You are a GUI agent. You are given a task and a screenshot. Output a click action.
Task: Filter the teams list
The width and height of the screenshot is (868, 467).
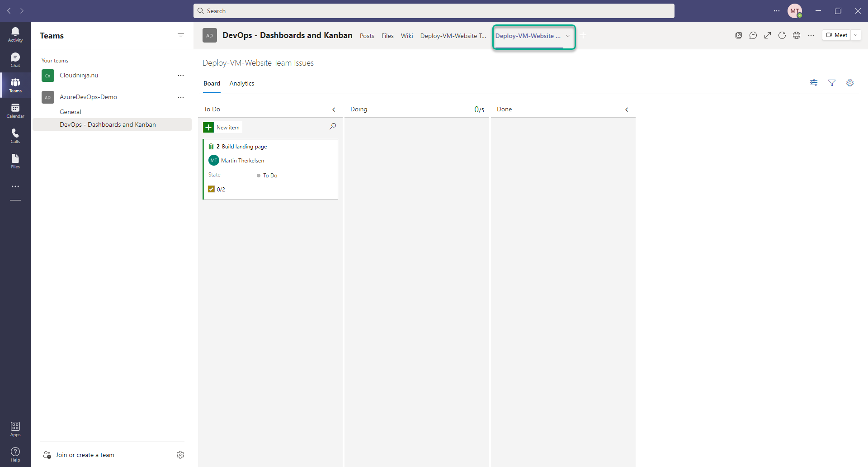181,35
